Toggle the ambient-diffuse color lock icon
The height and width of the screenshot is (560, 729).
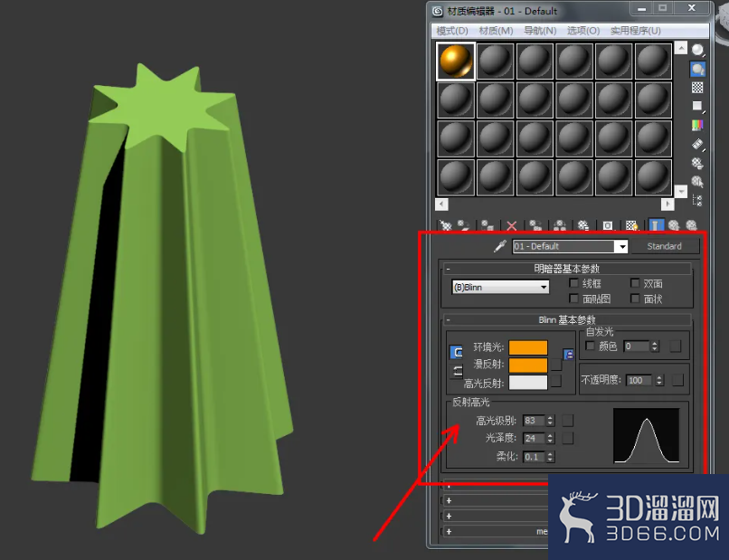(569, 355)
